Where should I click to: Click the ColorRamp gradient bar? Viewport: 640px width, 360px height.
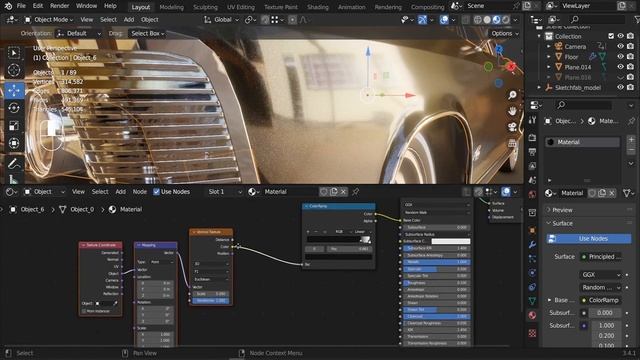tap(338, 240)
